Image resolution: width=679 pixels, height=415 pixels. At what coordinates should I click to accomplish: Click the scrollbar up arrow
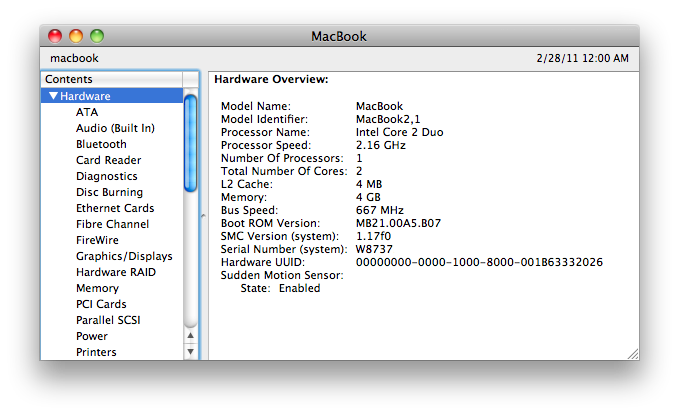pyautogui.click(x=191, y=336)
